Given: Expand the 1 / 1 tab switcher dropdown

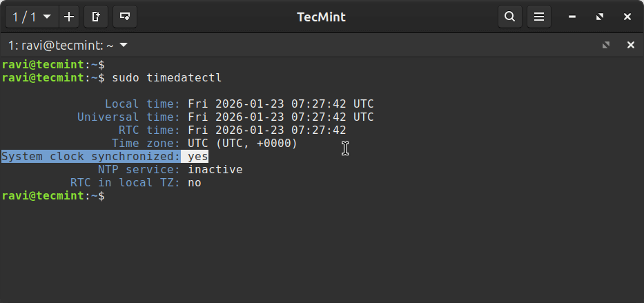Looking at the screenshot, I should point(32,17).
